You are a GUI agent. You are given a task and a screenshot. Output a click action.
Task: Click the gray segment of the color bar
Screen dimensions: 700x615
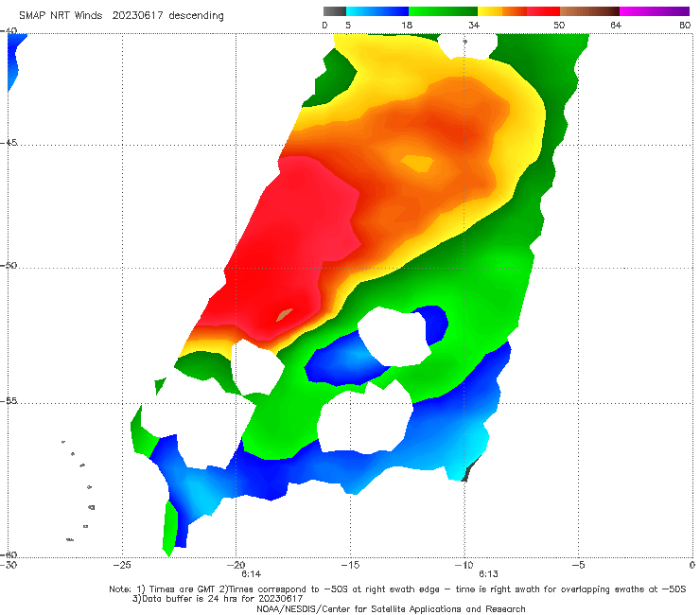pos(334,11)
